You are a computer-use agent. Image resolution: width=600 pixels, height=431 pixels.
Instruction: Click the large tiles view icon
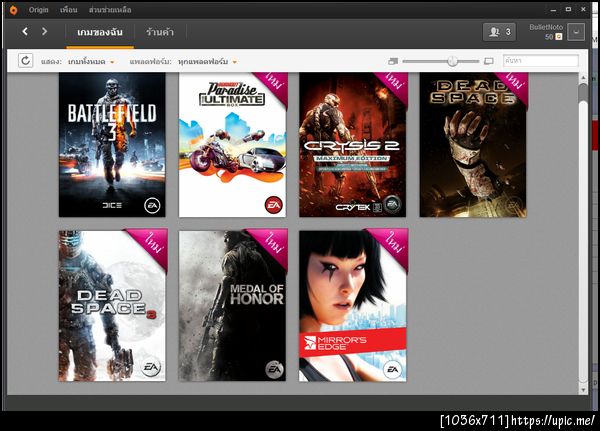[x=489, y=61]
